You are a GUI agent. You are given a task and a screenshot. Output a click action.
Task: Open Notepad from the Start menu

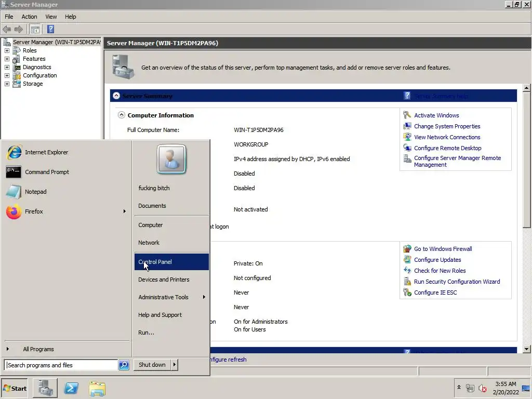tap(66, 192)
